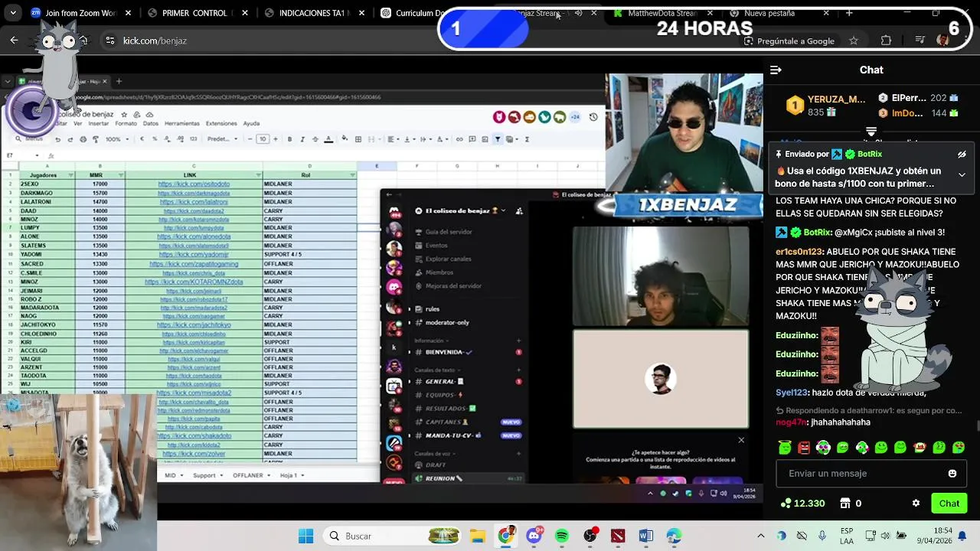Open browser extensions puzzle icon
The width and height of the screenshot is (980, 551).
tap(886, 41)
